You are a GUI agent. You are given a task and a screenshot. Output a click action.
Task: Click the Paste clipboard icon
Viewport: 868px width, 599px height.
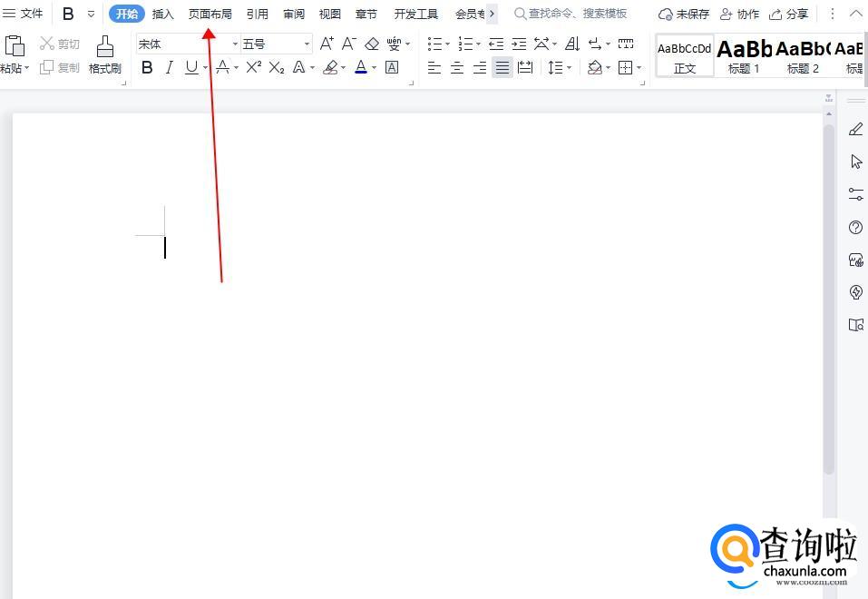(x=15, y=45)
